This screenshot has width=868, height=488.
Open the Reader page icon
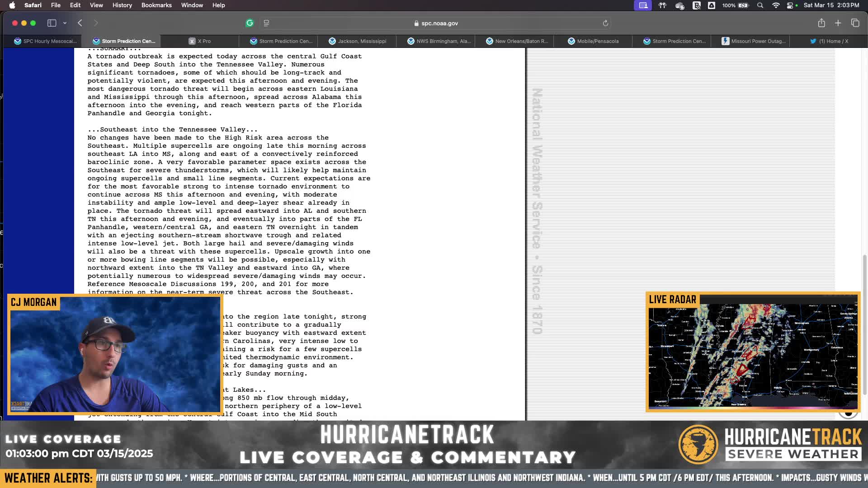tap(266, 23)
